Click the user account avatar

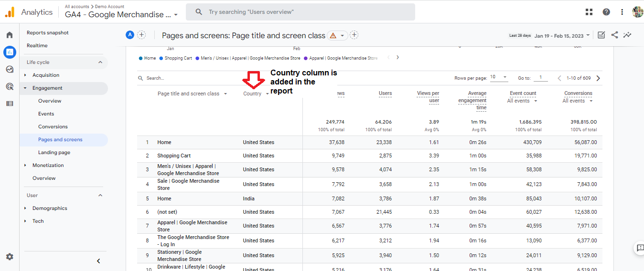coord(637,12)
